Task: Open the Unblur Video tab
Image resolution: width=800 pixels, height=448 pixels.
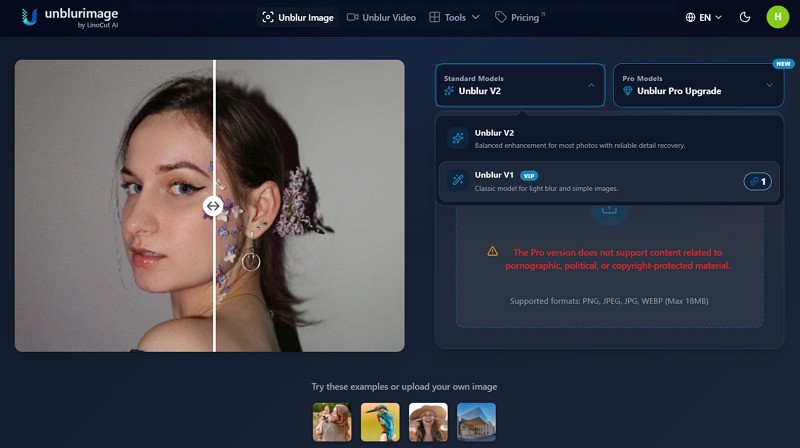Action: (381, 17)
